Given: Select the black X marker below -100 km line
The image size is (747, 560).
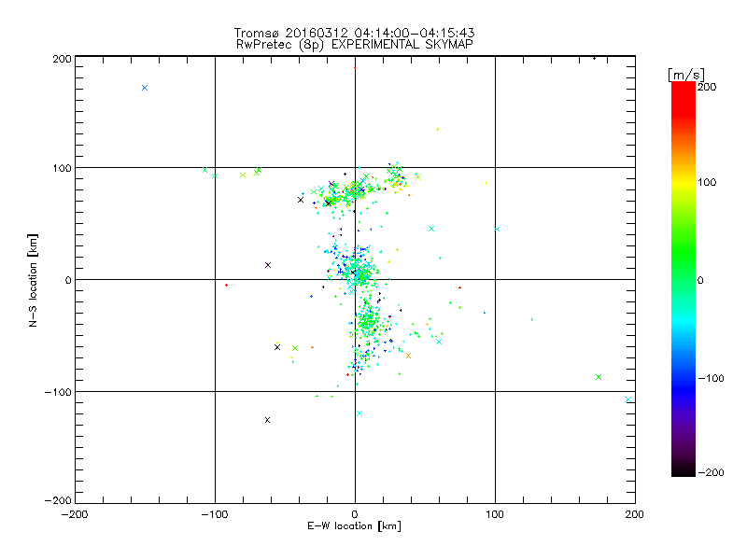Looking at the screenshot, I should 267,420.
